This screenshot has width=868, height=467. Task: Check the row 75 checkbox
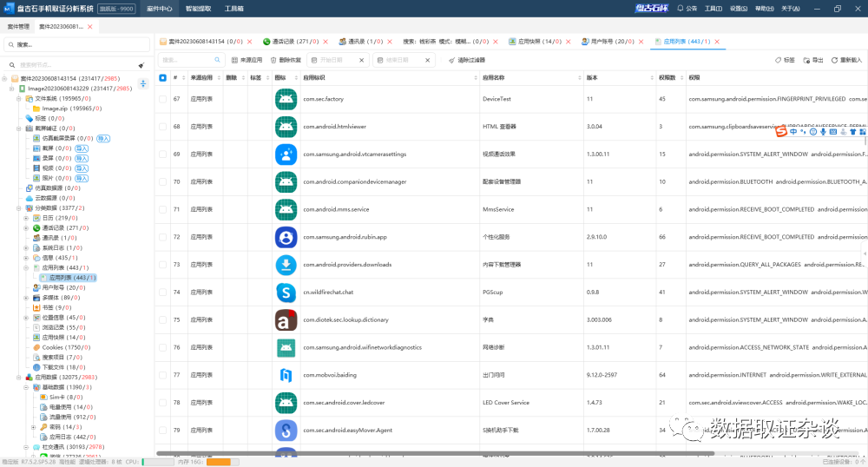[163, 319]
